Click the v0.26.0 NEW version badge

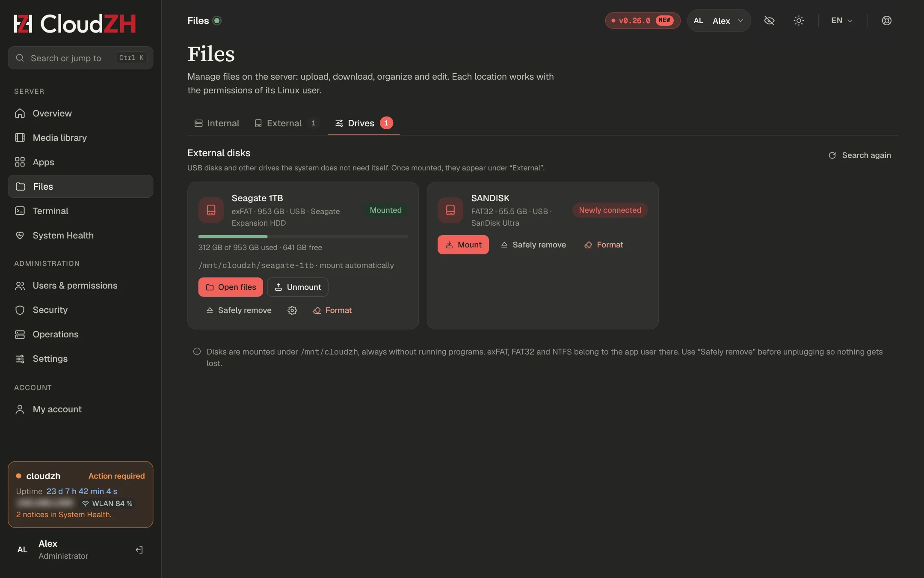coord(643,21)
